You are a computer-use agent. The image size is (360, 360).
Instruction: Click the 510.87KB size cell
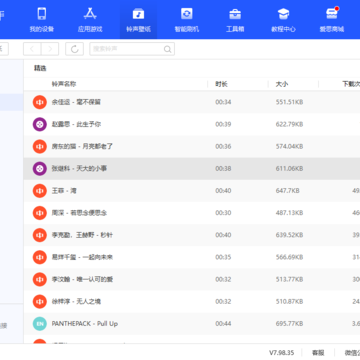289,301
